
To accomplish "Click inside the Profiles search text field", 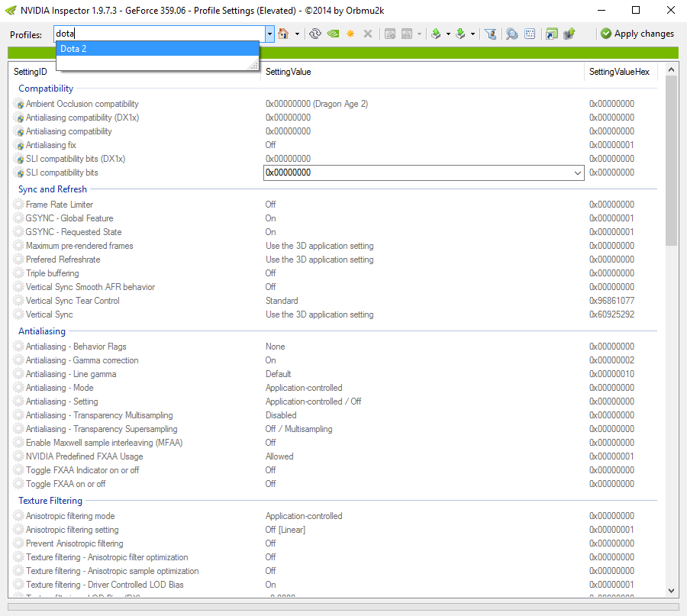I will coord(160,34).
